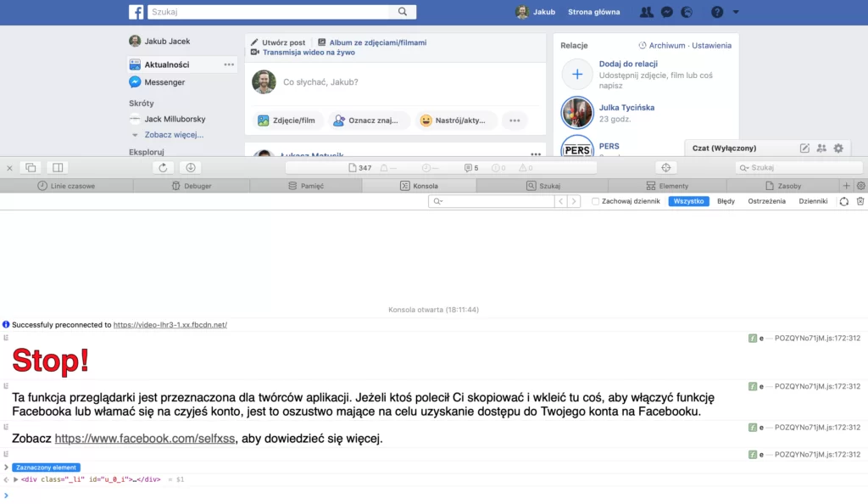Open more composer options ellipsis
868x504 pixels.
515,120
